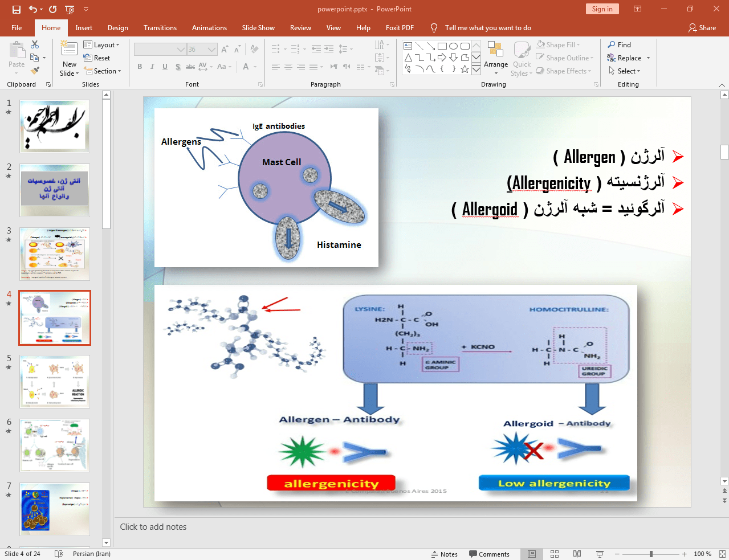This screenshot has height=560, width=729.
Task: Toggle Italic text formatting
Action: pyautogui.click(x=152, y=67)
